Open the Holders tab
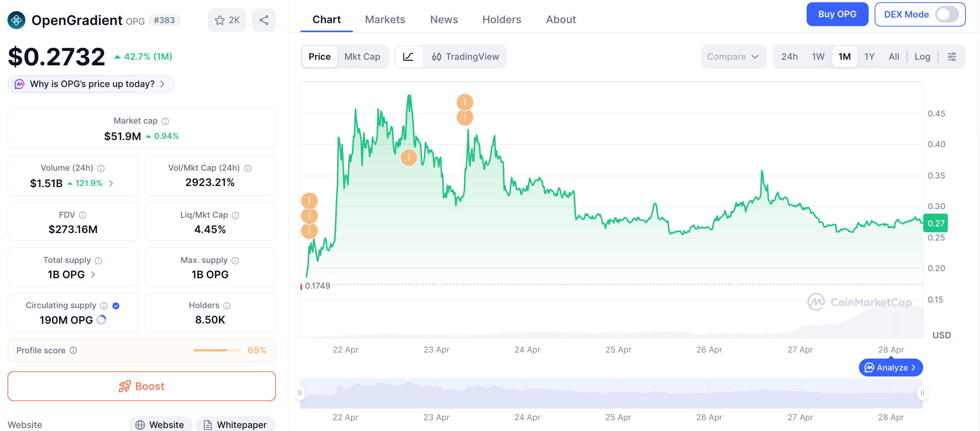 502,19
